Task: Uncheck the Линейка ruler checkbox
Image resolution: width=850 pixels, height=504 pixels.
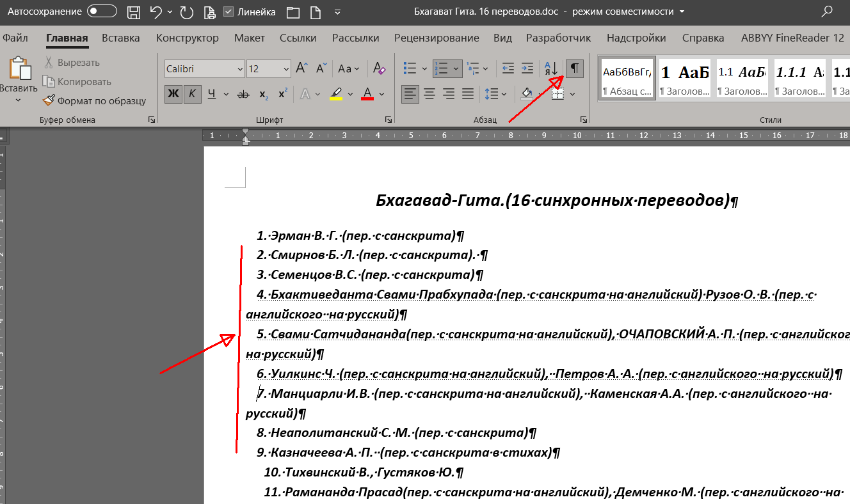Action: [229, 12]
